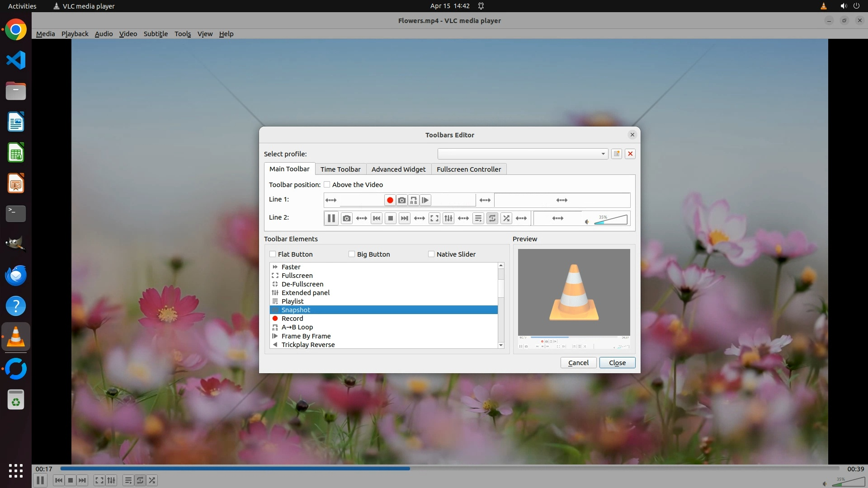
Task: Click the Shuffle icon in Line 2
Action: click(506, 218)
